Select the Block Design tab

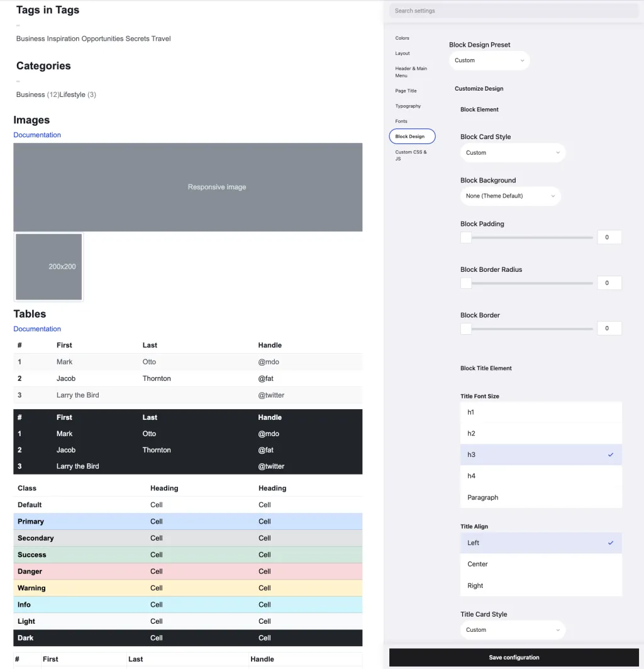click(412, 136)
